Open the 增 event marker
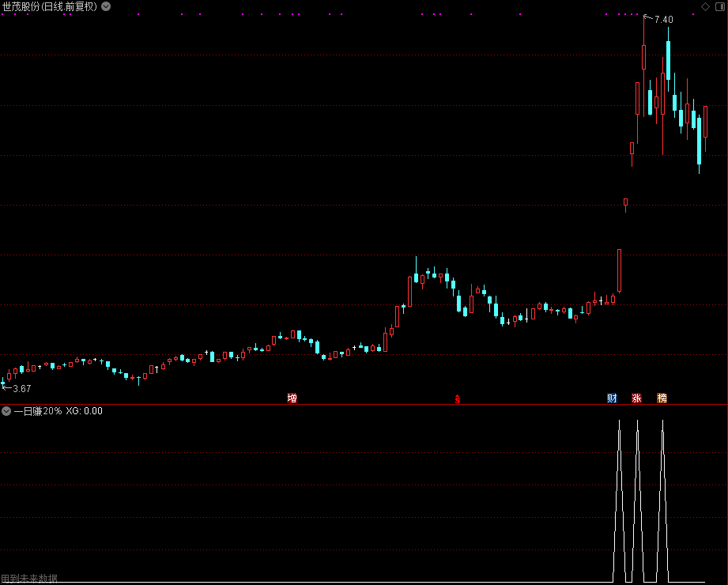The width and height of the screenshot is (728, 585). (x=292, y=398)
